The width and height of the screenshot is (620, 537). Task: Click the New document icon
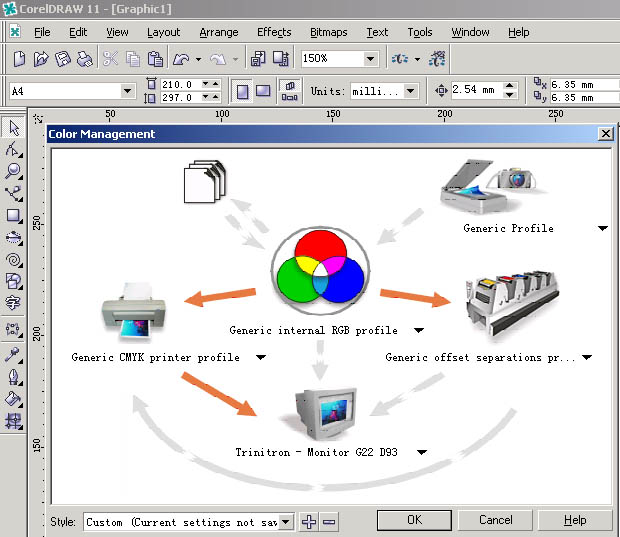click(x=19, y=59)
